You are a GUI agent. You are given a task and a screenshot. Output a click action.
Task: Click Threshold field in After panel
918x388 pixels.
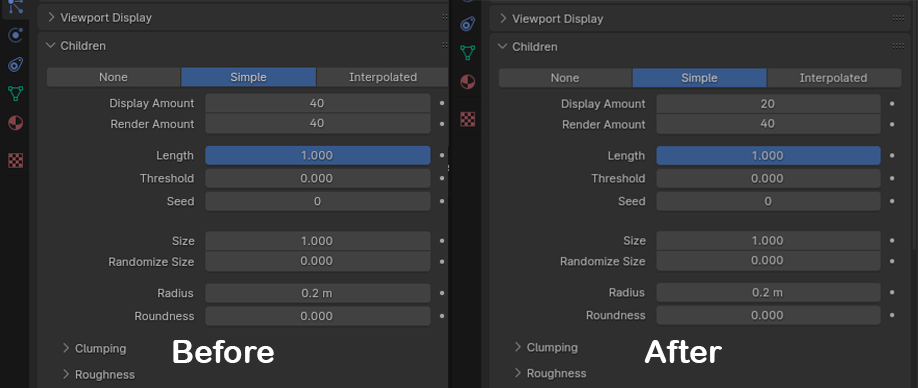pos(768,178)
